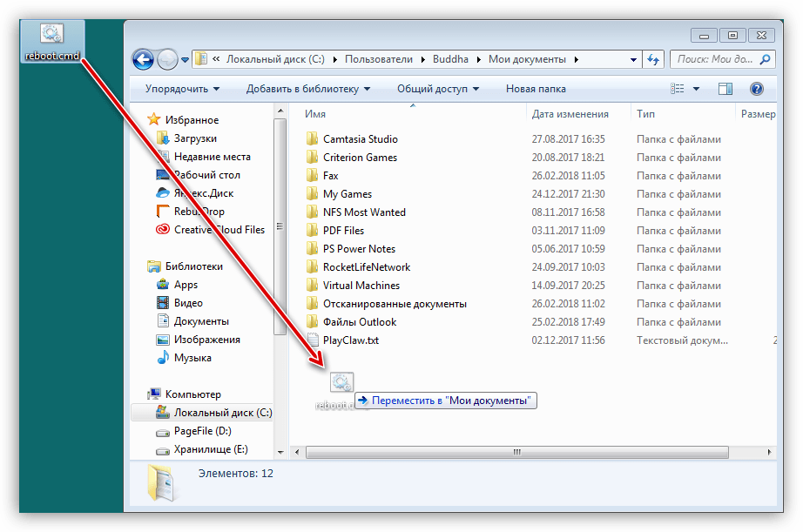This screenshot has width=803, height=532.
Task: Expand the address bar history dropdown
Action: click(x=633, y=59)
